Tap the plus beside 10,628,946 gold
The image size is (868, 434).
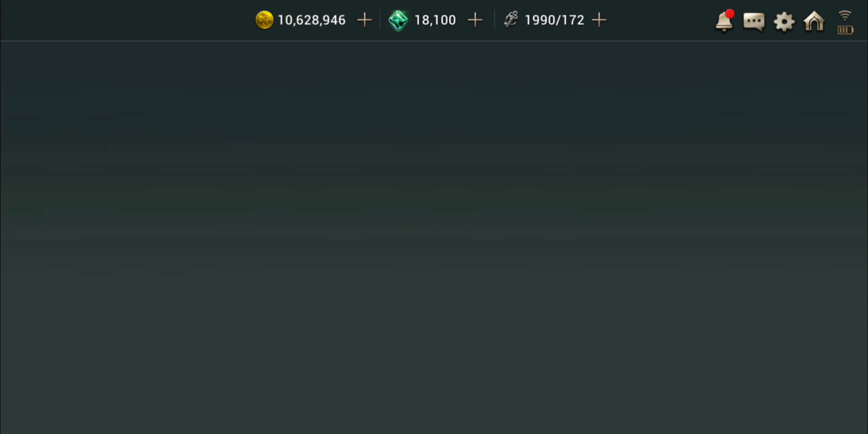[364, 20]
